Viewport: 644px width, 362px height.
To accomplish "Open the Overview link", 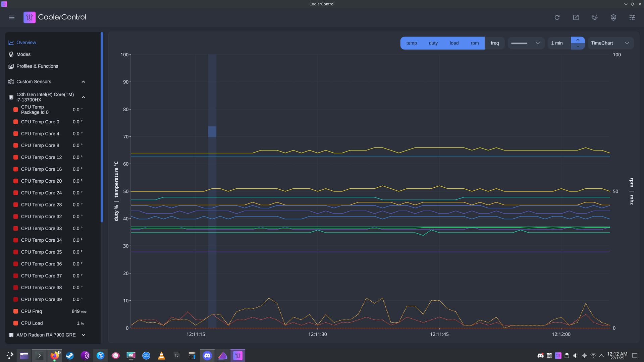I will [26, 43].
